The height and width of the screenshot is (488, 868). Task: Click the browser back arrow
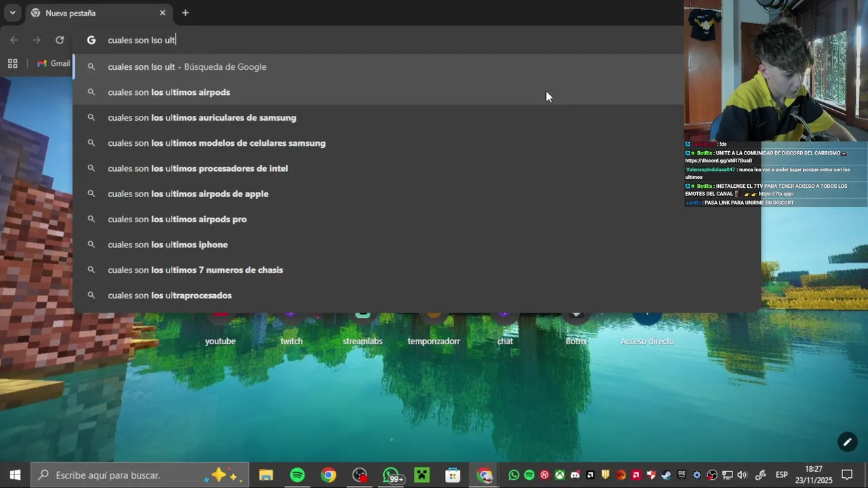pos(14,40)
